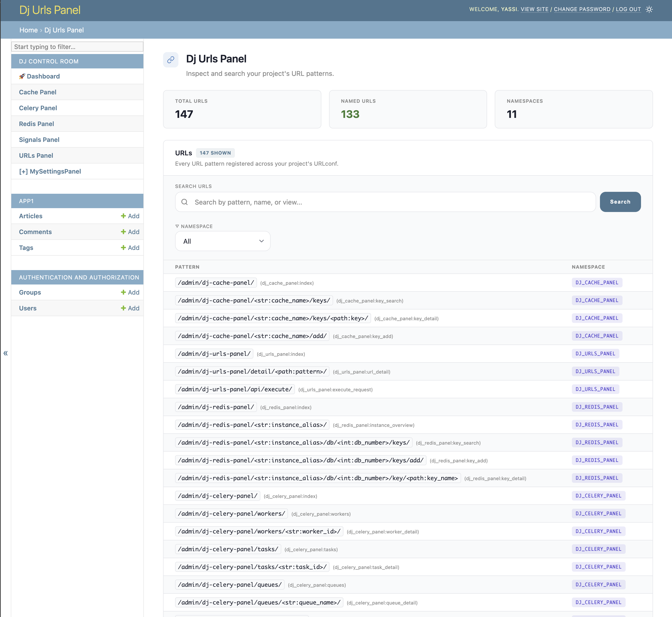
Task: Click DJ_URLS_PANEL badge in execute_request row
Action: coord(595,389)
